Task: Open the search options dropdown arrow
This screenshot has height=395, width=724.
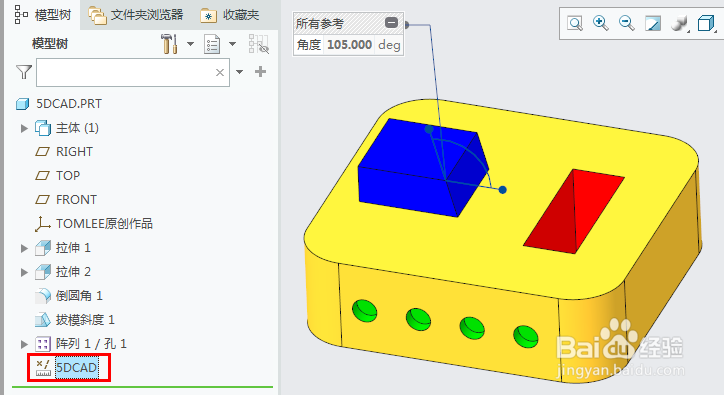Action: tap(240, 72)
